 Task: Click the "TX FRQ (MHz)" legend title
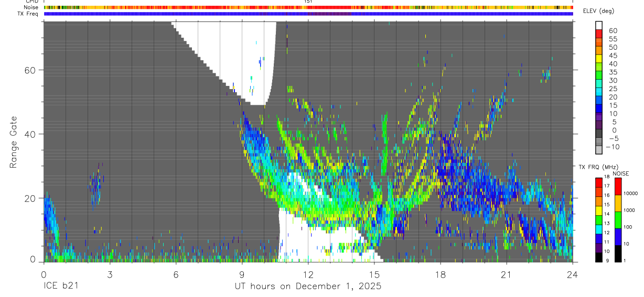(x=598, y=167)
